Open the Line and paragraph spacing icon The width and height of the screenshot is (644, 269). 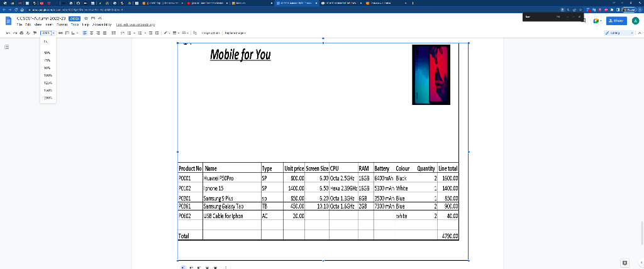coord(114,33)
